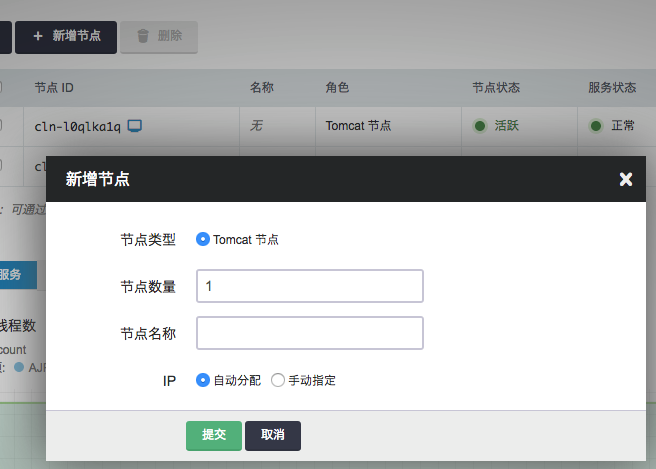Screen dimensions: 656x469
Task: Click the blue AJ legend dot
Action: pos(19,367)
